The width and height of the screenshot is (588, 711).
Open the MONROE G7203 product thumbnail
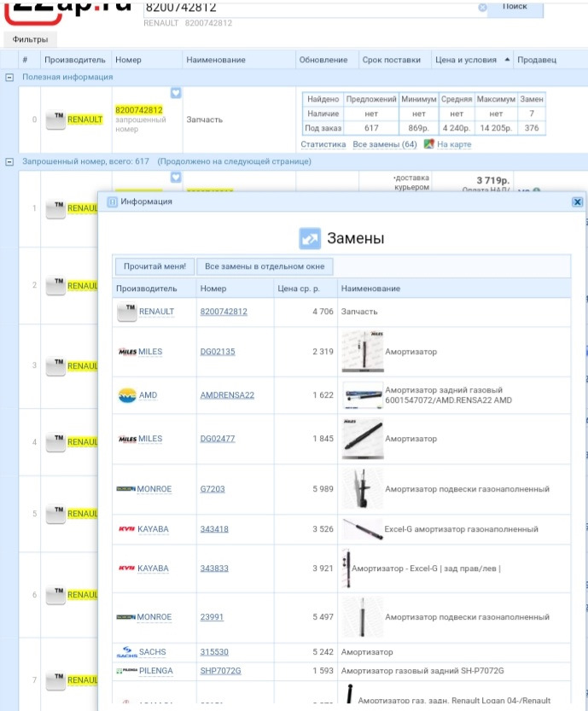pos(363,489)
